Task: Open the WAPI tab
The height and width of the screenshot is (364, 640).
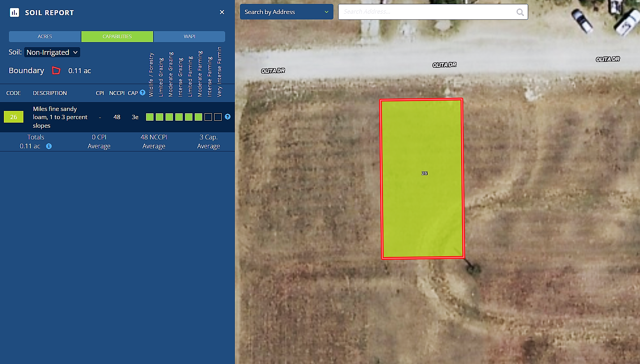Action: (x=189, y=36)
